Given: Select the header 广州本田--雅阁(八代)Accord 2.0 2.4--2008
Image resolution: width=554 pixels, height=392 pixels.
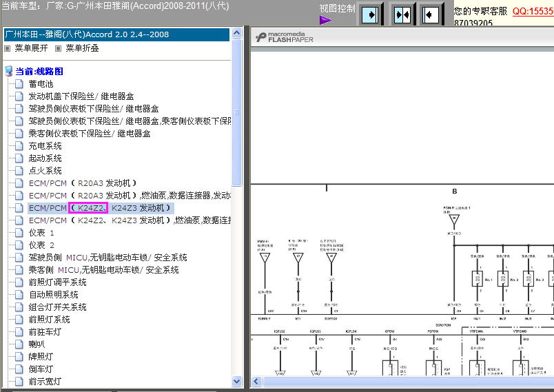Looking at the screenshot, I should [116, 34].
